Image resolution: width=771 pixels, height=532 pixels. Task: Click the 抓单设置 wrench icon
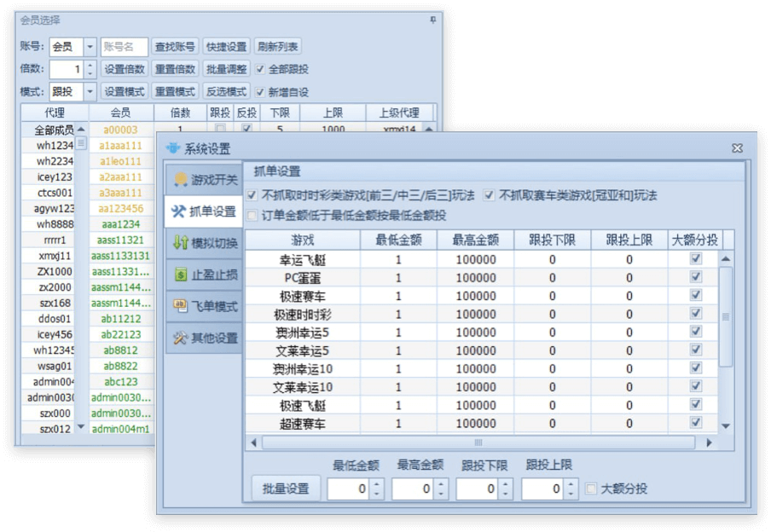point(180,211)
